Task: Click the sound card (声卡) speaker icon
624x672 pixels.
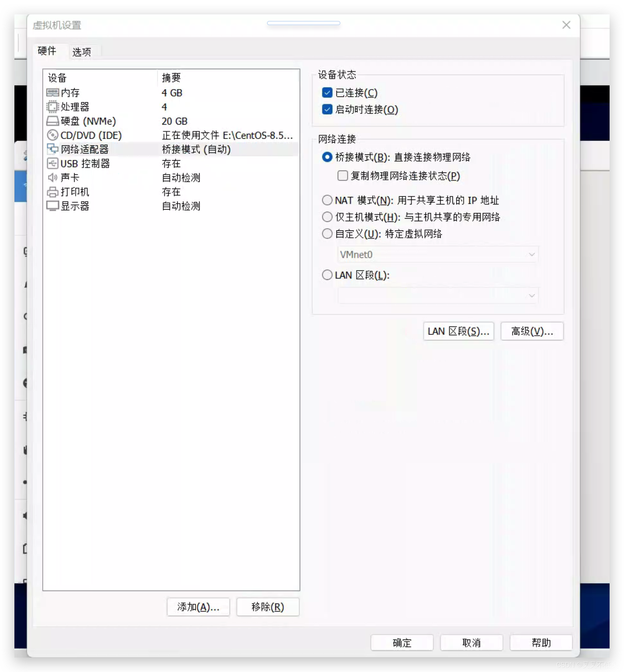Action: tap(53, 177)
